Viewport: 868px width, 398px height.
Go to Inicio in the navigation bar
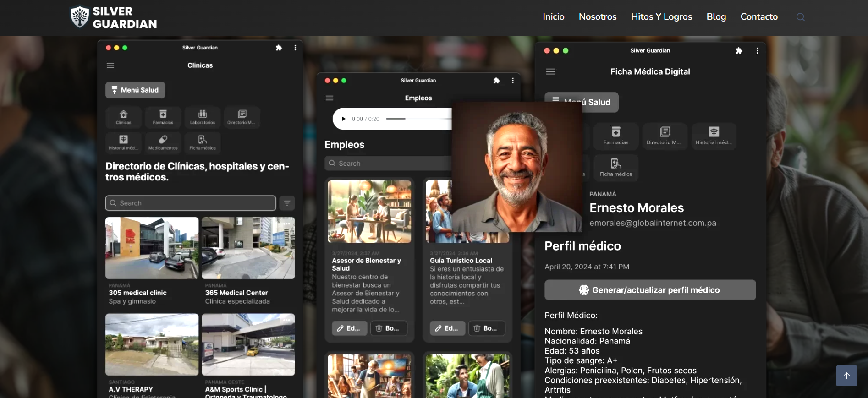click(x=554, y=17)
